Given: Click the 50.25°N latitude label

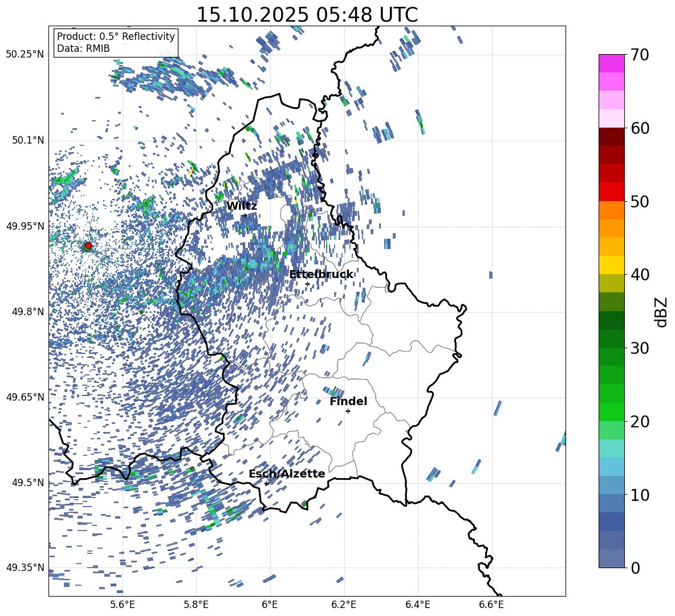Looking at the screenshot, I should 25,55.
